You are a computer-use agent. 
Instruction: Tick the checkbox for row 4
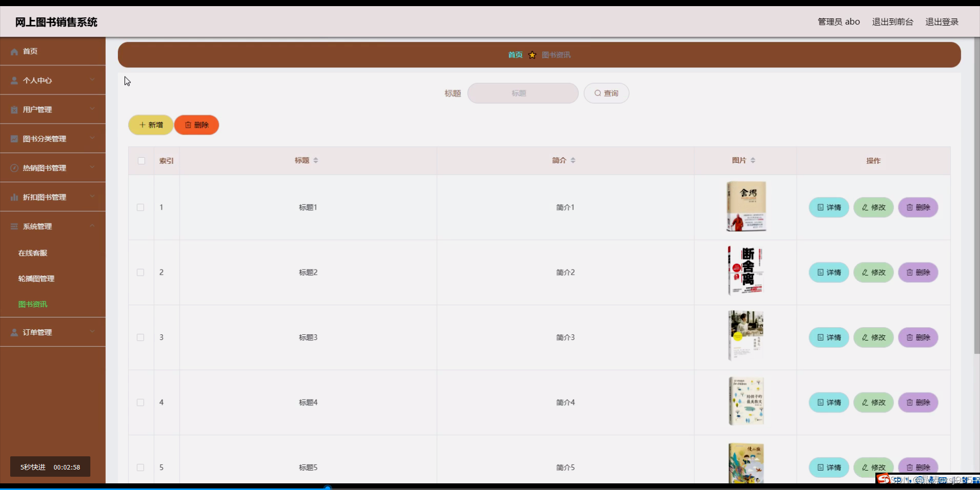[x=140, y=403]
